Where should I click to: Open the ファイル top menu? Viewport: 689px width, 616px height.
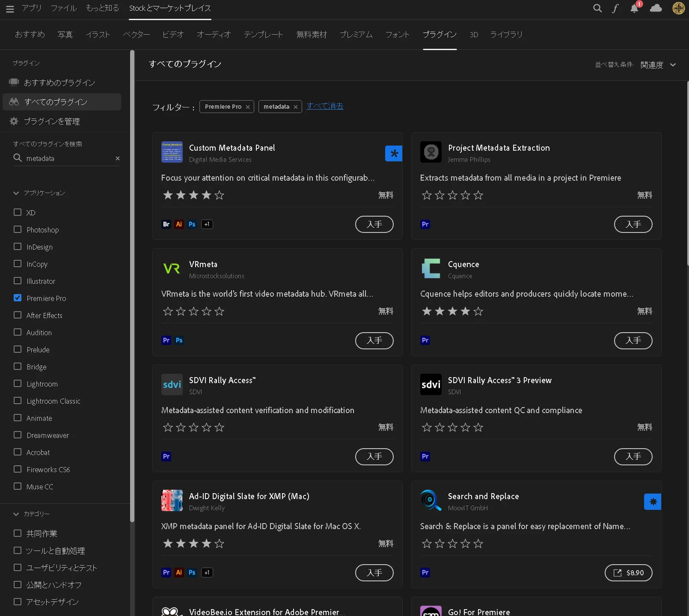pyautogui.click(x=64, y=8)
